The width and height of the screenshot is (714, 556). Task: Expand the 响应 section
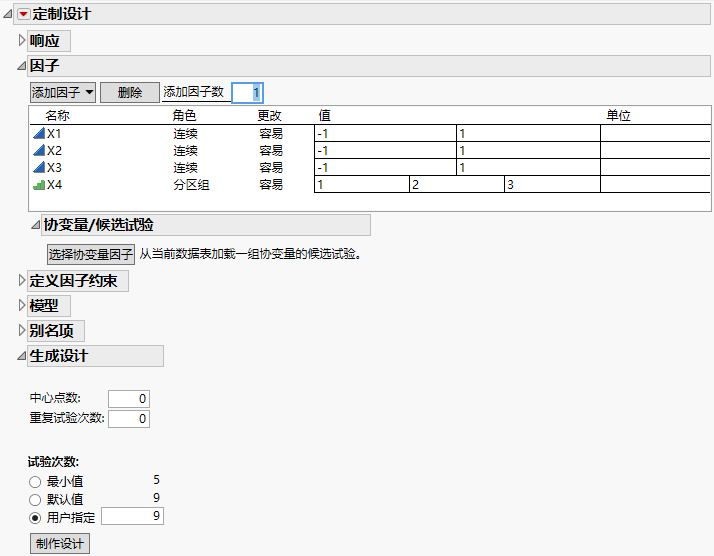click(21, 41)
